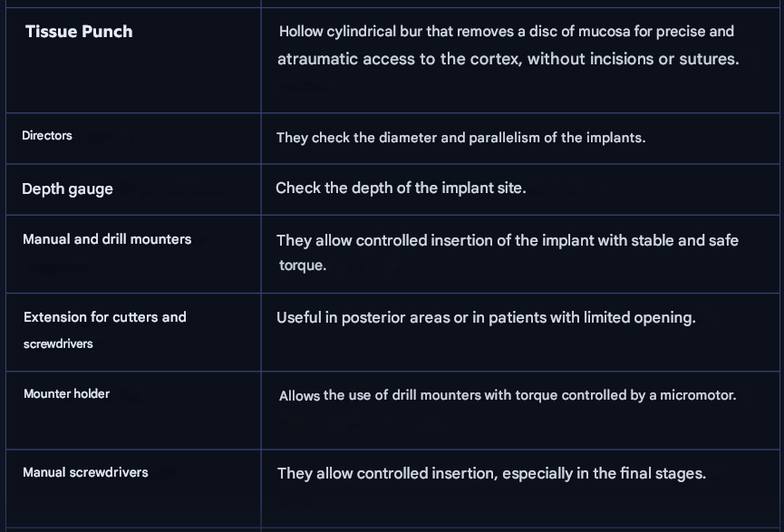
Task: Click the 'Useful in posterior areas' description
Action: point(486,318)
